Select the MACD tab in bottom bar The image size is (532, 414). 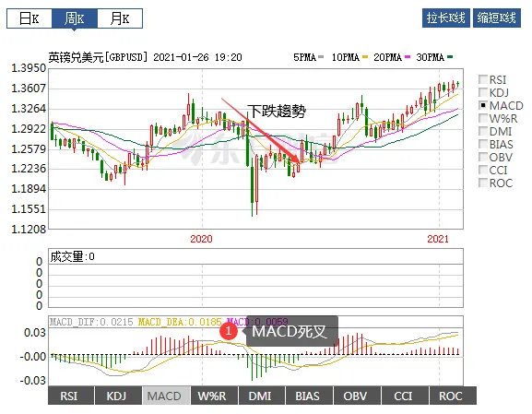click(x=166, y=396)
